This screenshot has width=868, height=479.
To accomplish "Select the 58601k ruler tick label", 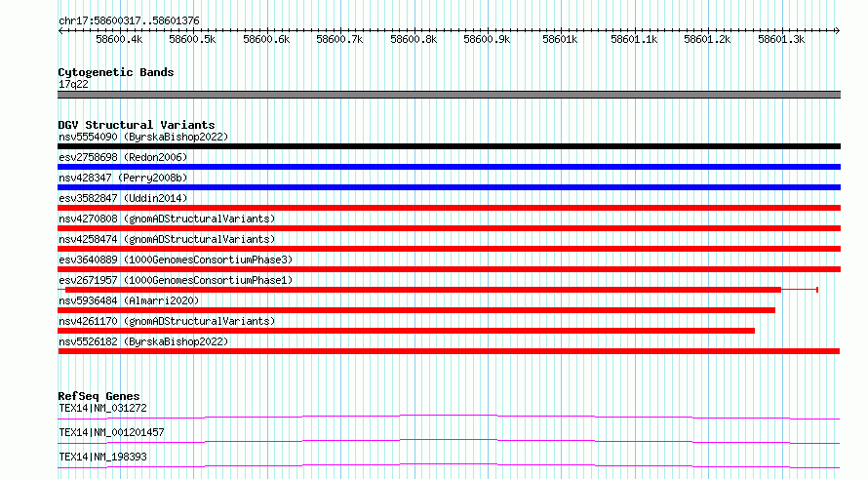I will [560, 39].
